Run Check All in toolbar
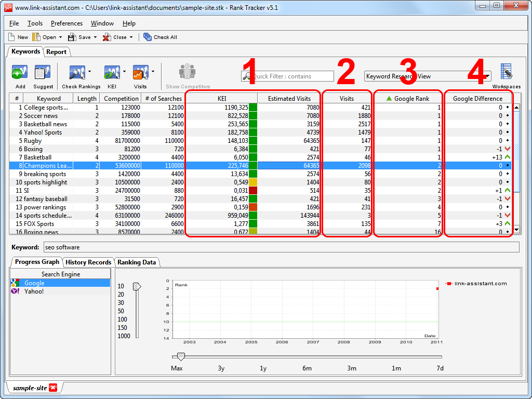 [x=160, y=37]
